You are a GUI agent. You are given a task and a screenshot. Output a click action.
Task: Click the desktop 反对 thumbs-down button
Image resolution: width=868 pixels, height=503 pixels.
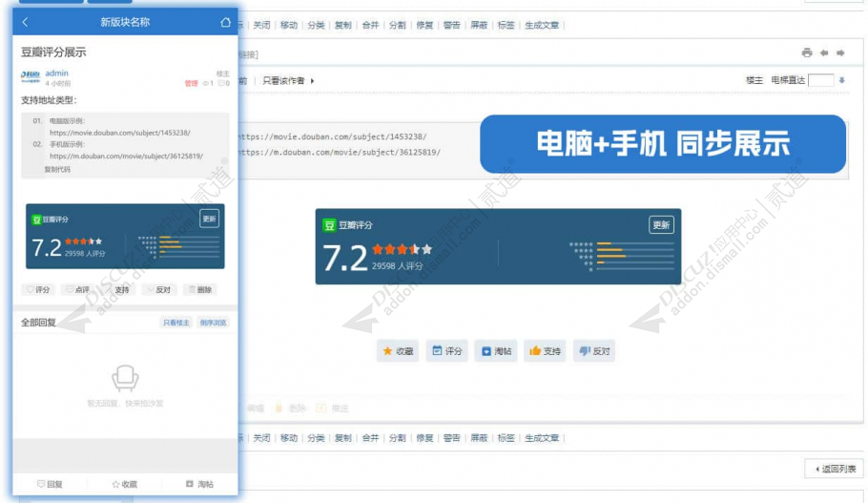594,350
